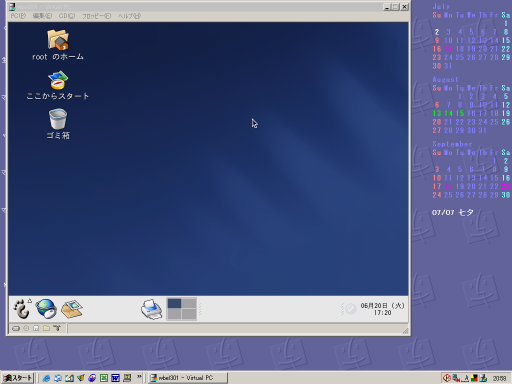Click the CD drive icon in status bar
The height and width of the screenshot is (384, 512).
click(26, 328)
